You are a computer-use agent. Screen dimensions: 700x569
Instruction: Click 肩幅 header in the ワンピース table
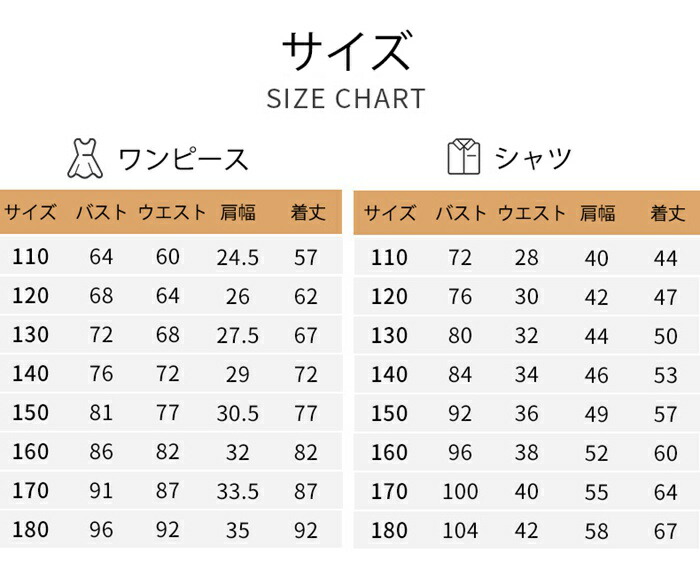(x=237, y=212)
